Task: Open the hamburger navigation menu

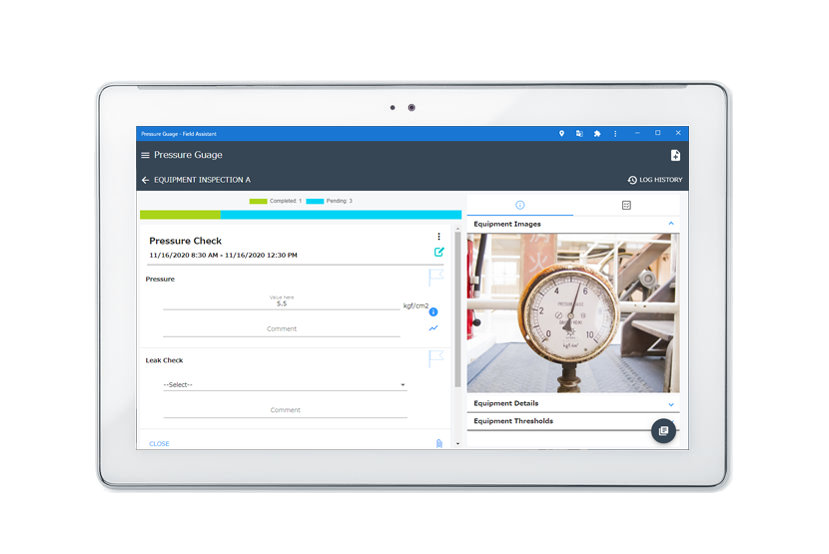Action: coord(145,155)
